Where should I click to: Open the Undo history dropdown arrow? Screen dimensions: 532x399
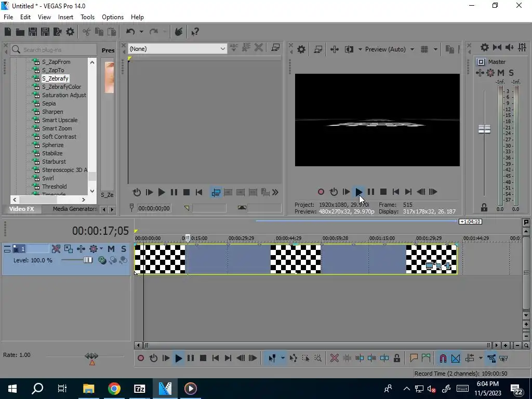pos(141,32)
